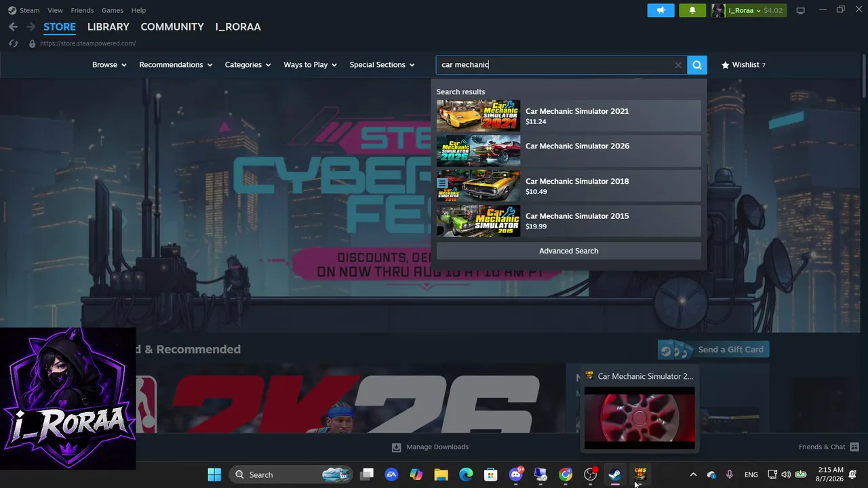The width and height of the screenshot is (868, 488).
Task: Launch EA app from taskbar
Action: coord(391,474)
